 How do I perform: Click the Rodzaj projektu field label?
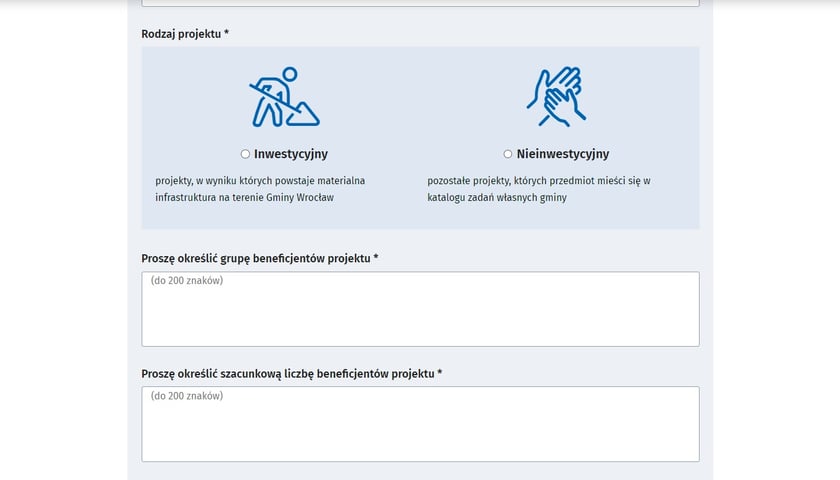[x=181, y=34]
